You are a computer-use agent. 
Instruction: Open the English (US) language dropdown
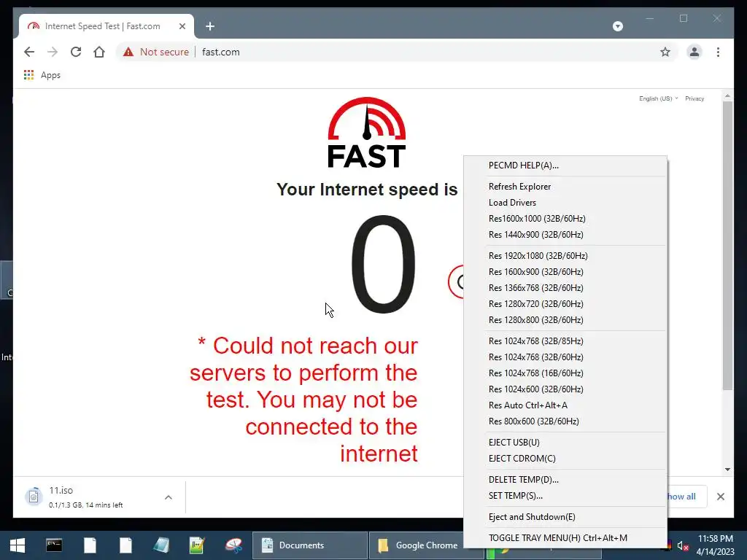pos(659,98)
